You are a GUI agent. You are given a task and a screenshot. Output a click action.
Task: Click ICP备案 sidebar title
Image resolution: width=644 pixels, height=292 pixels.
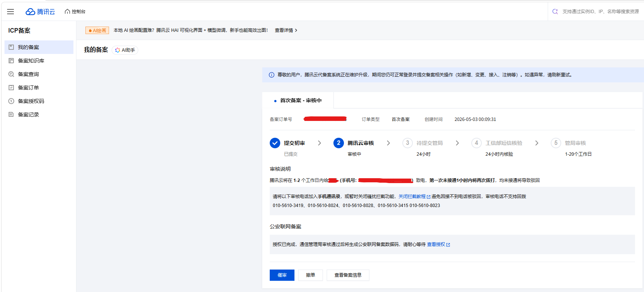click(x=19, y=31)
